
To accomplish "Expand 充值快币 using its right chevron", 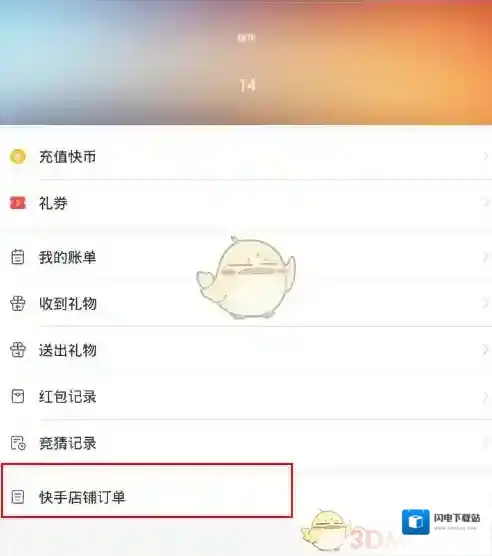I will [x=486, y=156].
